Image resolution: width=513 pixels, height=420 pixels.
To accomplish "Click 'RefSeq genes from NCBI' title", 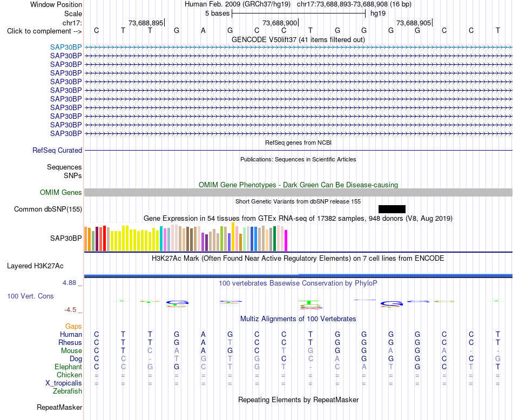I will pos(298,143).
